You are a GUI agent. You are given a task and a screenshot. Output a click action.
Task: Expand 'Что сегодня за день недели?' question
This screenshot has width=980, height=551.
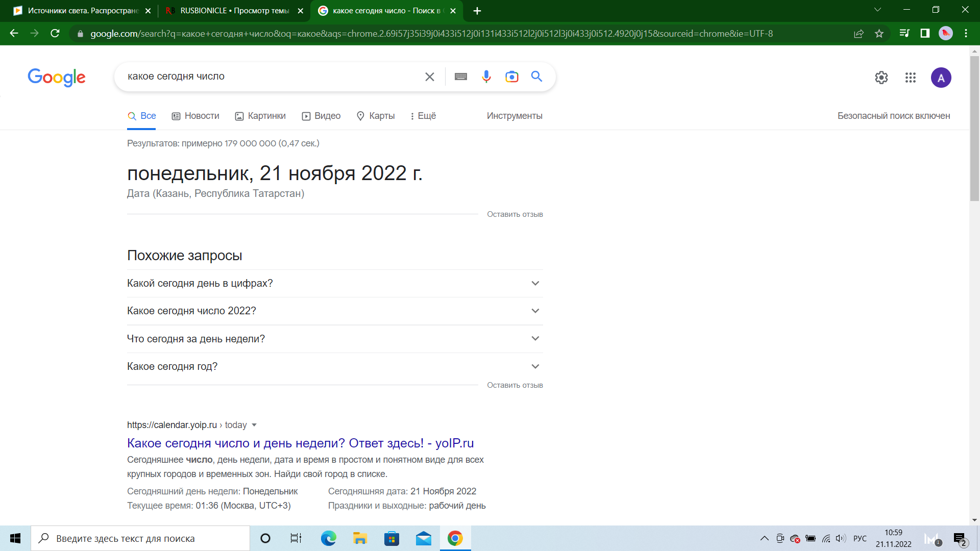pyautogui.click(x=335, y=339)
